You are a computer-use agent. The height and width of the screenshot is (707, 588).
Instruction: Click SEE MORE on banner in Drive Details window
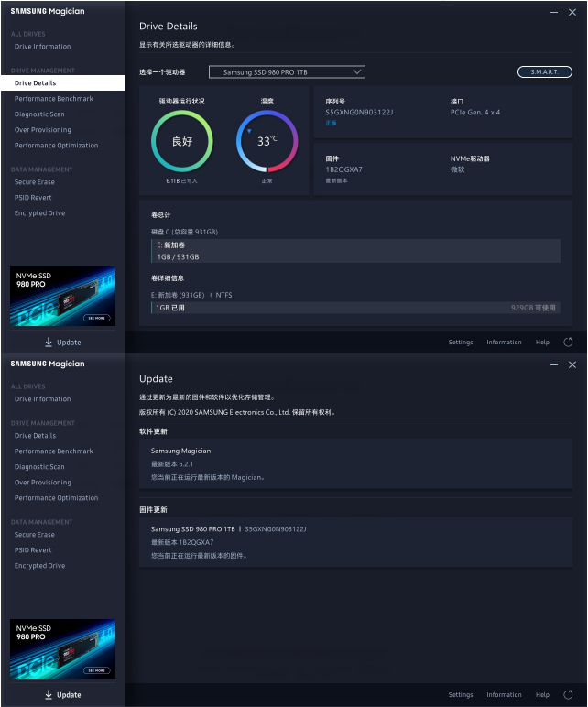click(96, 318)
